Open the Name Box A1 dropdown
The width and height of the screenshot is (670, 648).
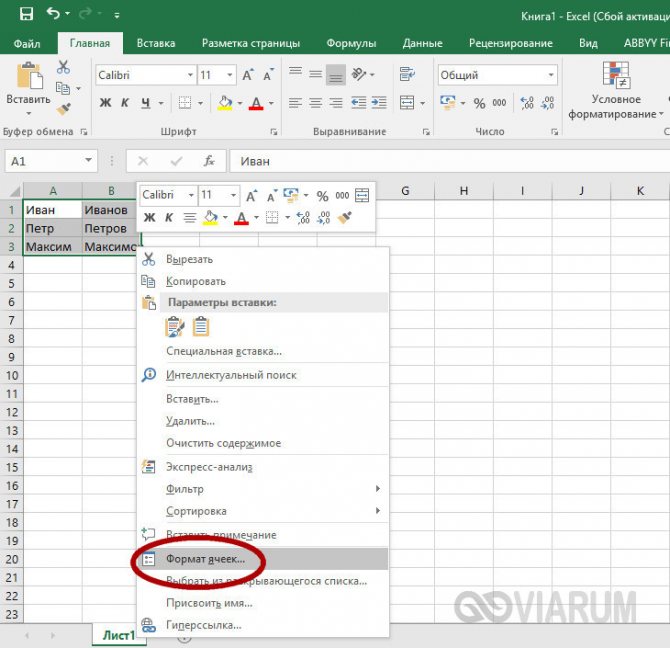point(88,161)
